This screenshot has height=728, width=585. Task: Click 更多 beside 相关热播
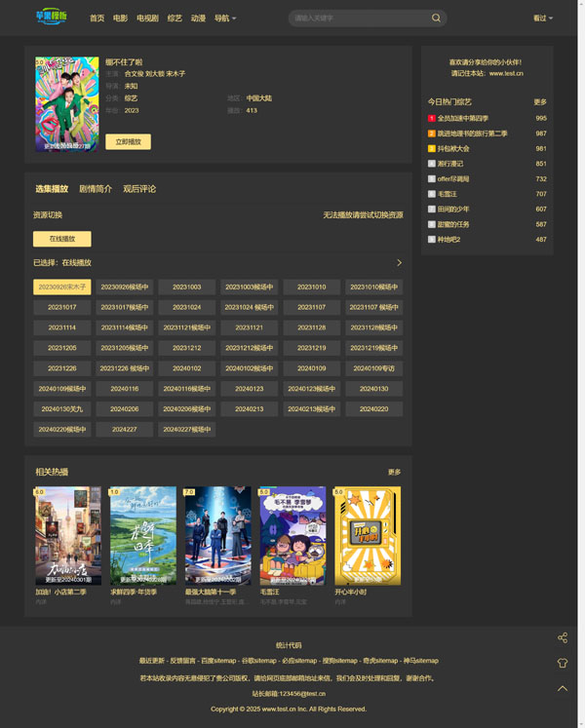coord(394,473)
